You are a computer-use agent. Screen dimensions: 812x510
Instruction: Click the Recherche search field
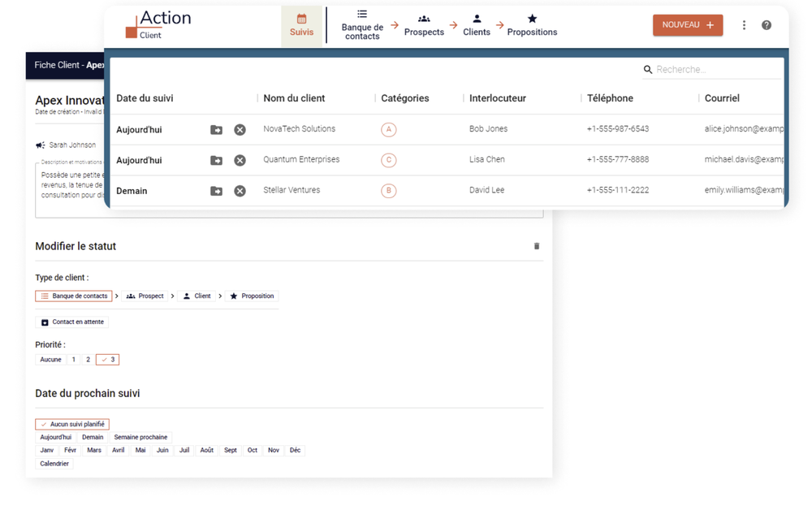click(x=715, y=70)
